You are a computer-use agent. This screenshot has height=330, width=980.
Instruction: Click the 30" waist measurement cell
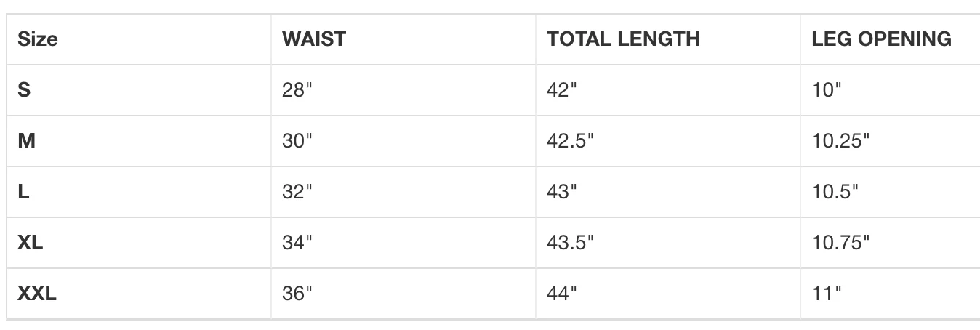(297, 141)
